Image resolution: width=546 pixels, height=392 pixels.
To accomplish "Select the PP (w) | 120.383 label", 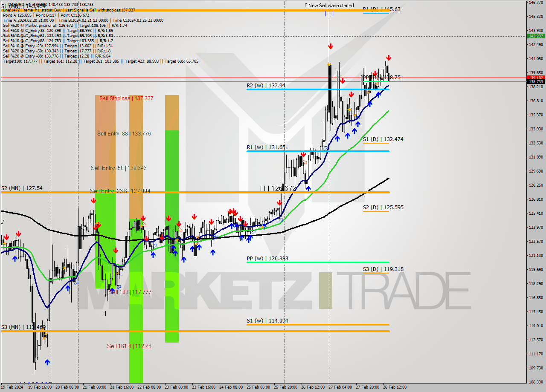I will tap(267, 259).
